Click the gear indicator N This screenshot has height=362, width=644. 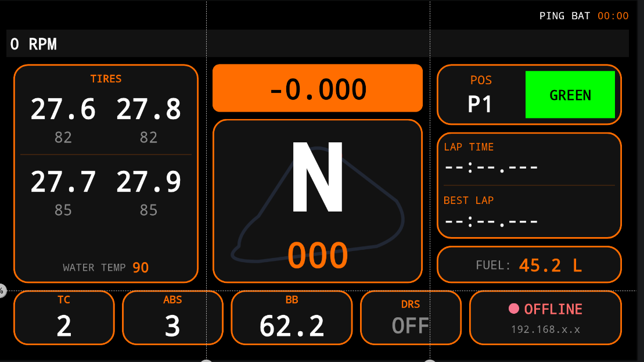click(x=317, y=177)
